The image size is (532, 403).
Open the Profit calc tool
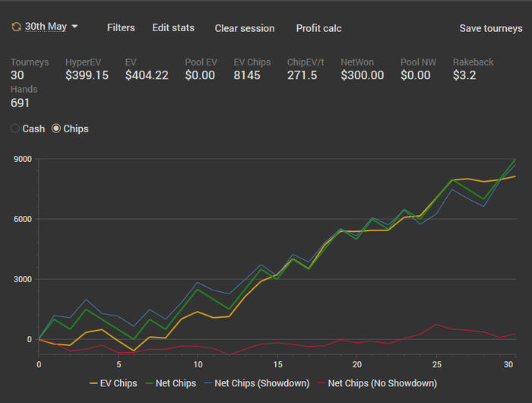[318, 28]
